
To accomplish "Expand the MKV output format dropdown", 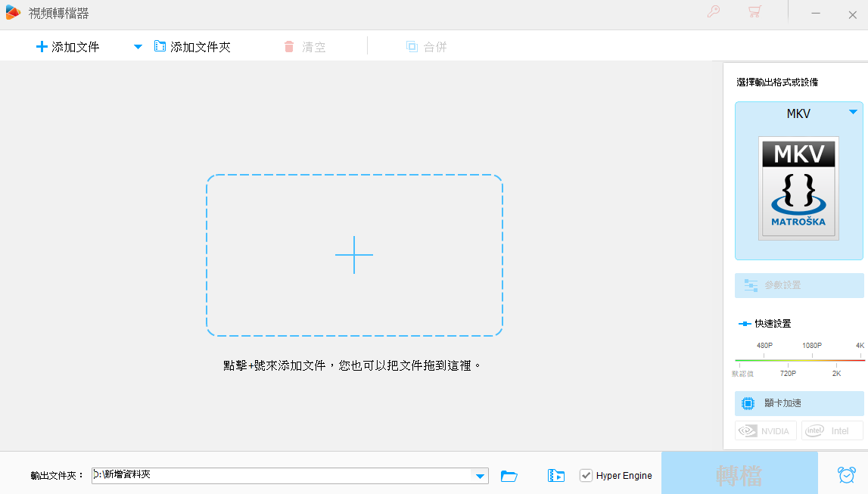I will click(x=853, y=112).
